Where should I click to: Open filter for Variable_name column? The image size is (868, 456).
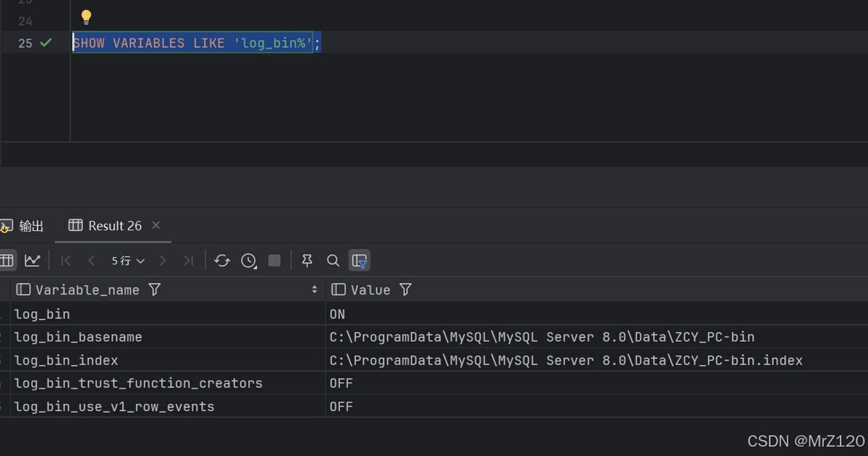pos(154,290)
